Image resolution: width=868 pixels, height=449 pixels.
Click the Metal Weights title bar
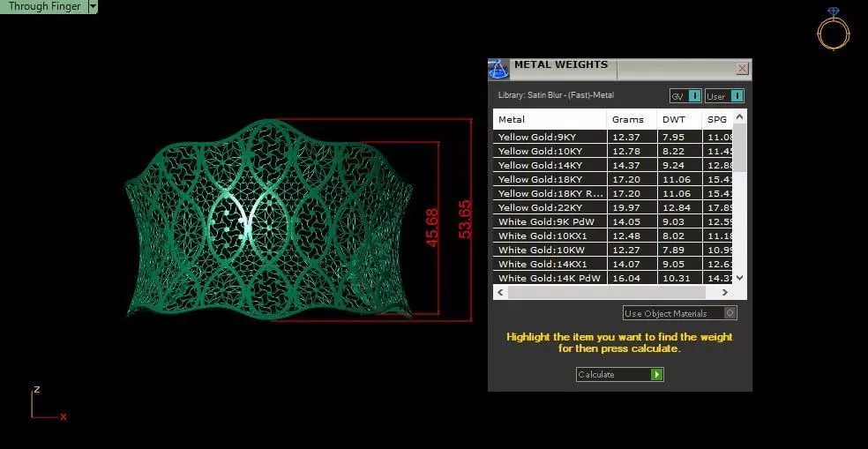coord(620,69)
